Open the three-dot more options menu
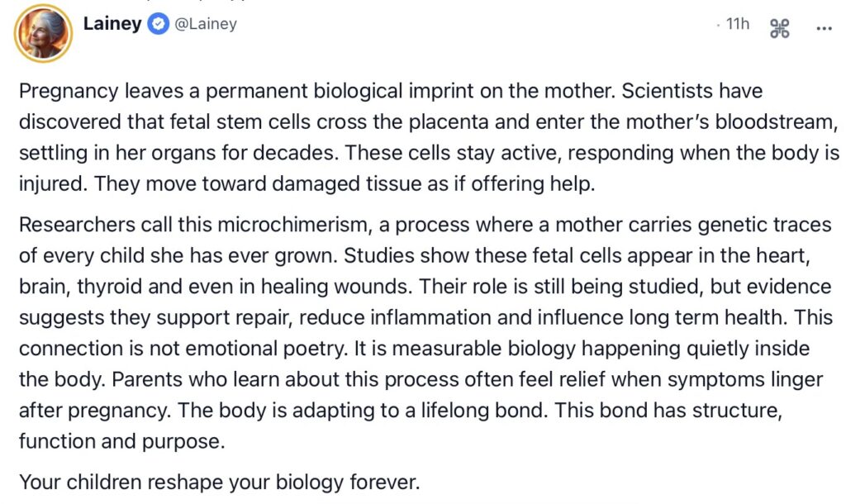Image resolution: width=846 pixels, height=504 pixels. click(x=824, y=28)
